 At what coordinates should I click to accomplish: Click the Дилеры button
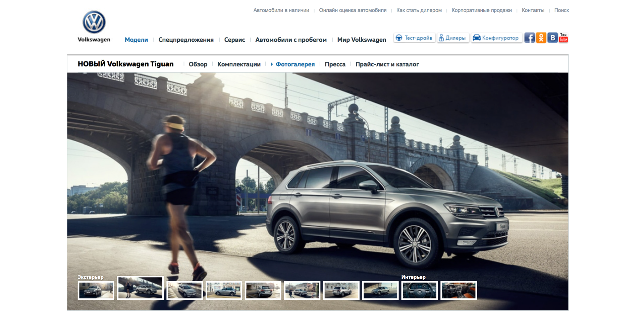pos(452,38)
